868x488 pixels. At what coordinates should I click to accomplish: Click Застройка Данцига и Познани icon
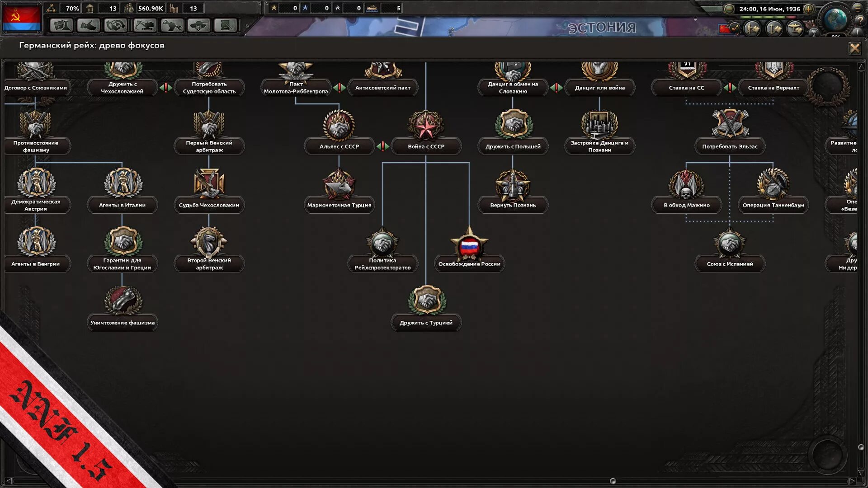click(600, 124)
